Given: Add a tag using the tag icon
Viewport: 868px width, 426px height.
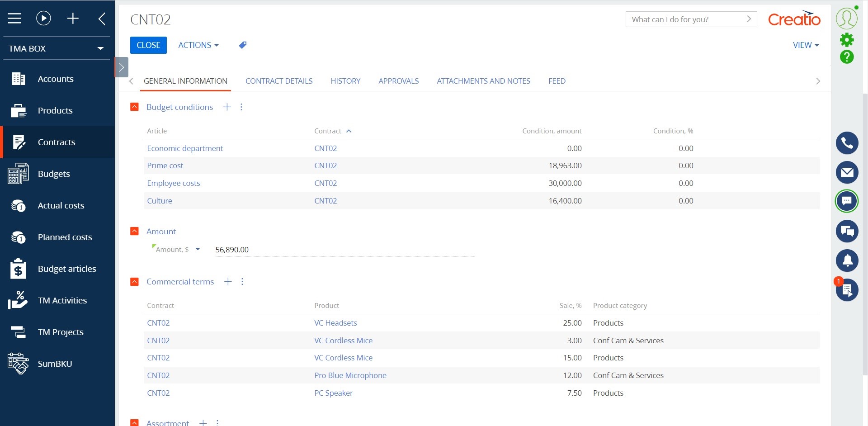Looking at the screenshot, I should click(x=242, y=45).
